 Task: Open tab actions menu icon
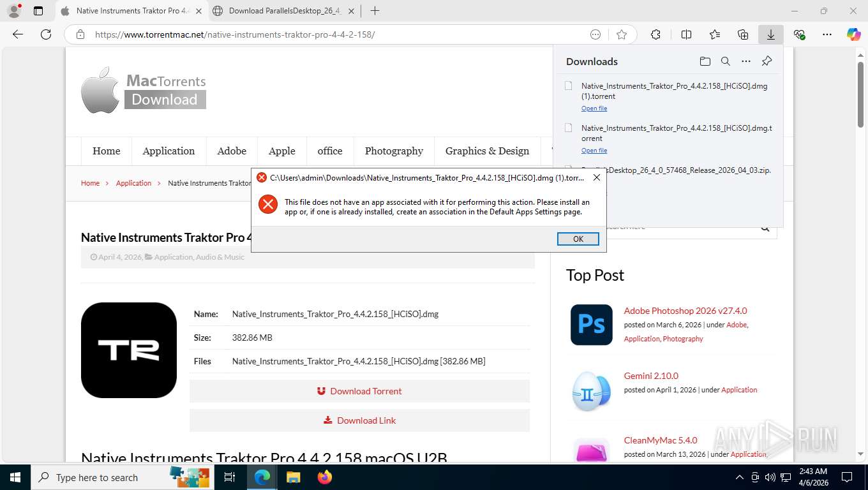[x=38, y=11]
